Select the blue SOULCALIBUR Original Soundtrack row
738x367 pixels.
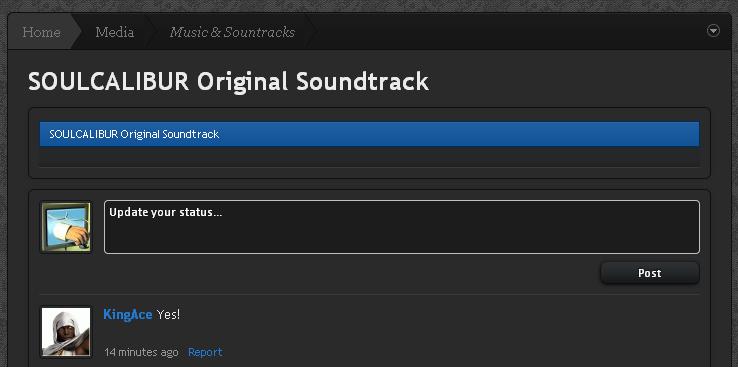(x=369, y=134)
